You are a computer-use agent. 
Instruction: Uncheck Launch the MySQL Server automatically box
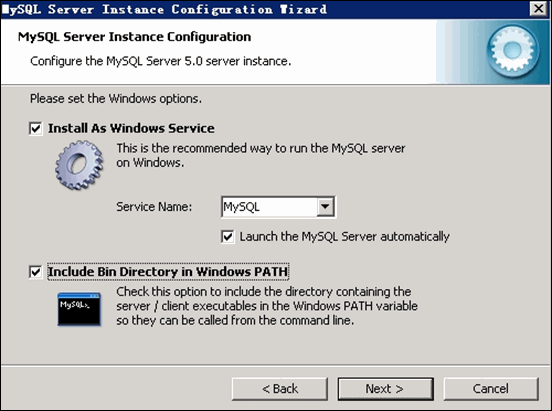[227, 236]
